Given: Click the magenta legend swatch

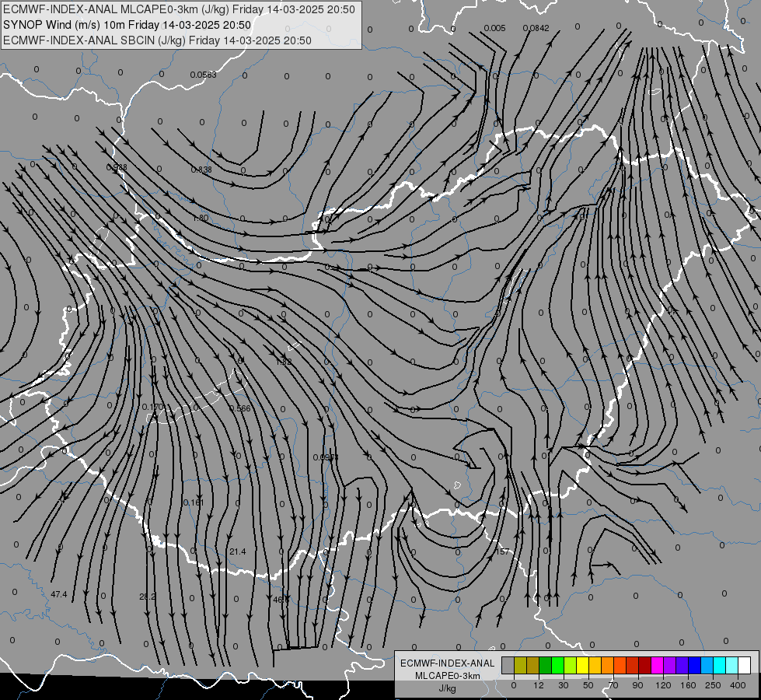Looking at the screenshot, I should coord(658,666).
